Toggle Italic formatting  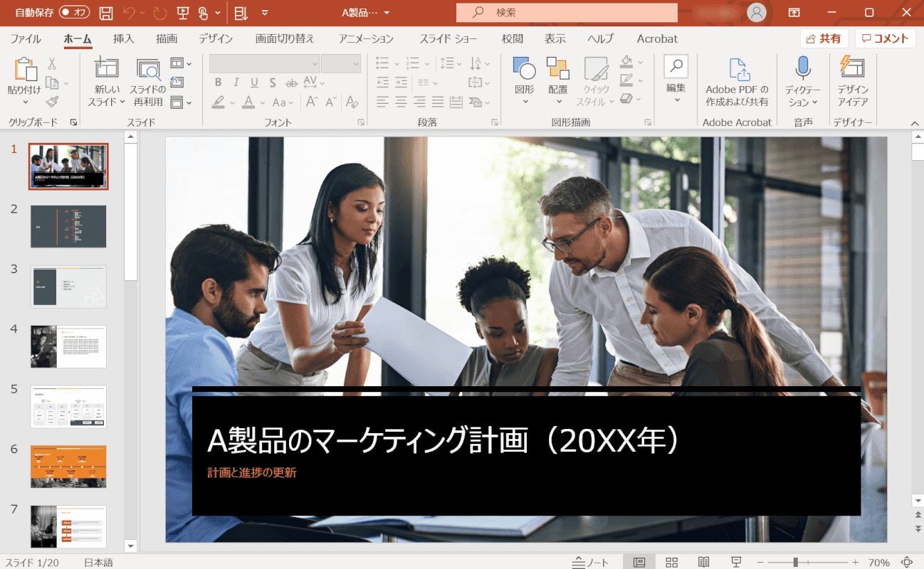(236, 83)
